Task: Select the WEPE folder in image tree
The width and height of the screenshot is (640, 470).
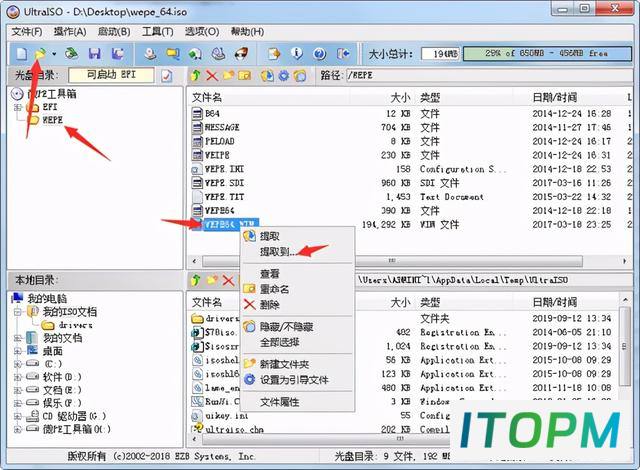Action: (x=52, y=120)
